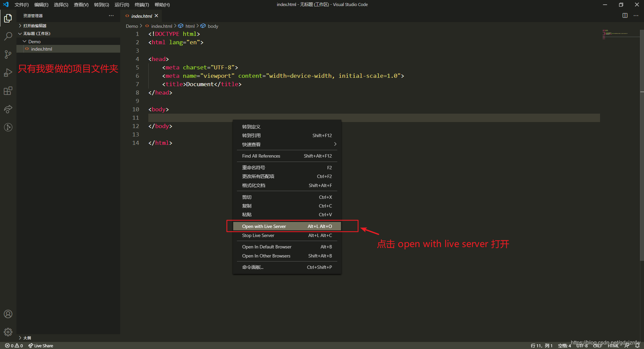Open the 查看(V) menu
The width and height of the screenshot is (644, 349).
[81, 5]
